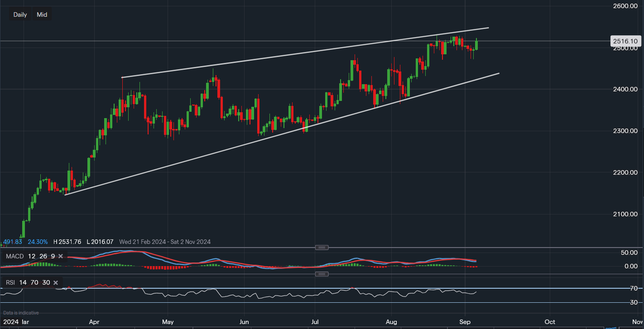
Task: Click the small candlestick icon beside 491.83
Action: 1,244
